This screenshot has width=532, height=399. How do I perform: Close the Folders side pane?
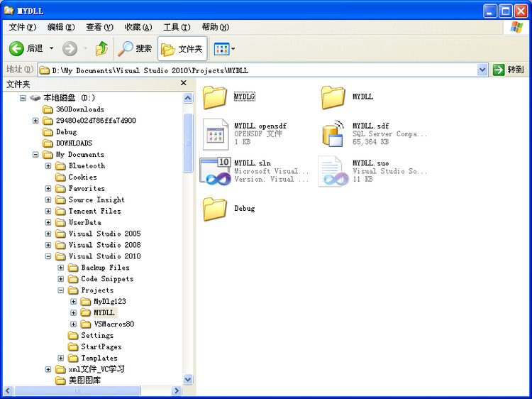coord(184,83)
